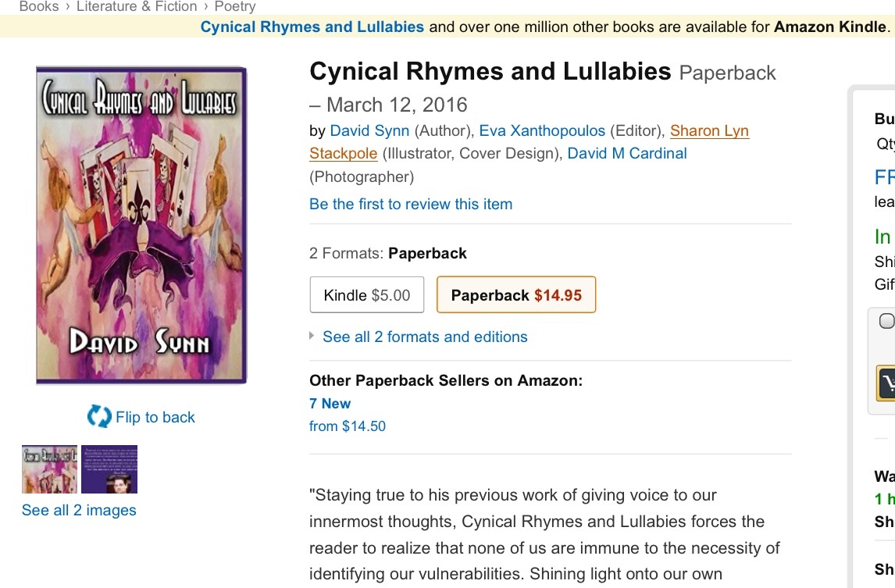Screen dimensions: 895x588
Task: Go to Books breadcrumb category
Action: (39, 6)
